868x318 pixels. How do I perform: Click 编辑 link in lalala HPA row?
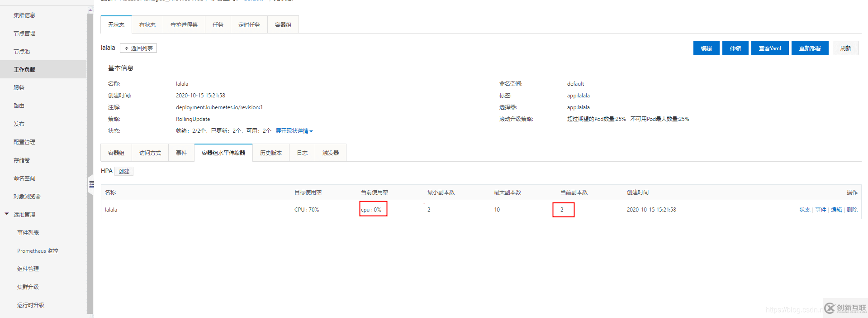(x=836, y=210)
